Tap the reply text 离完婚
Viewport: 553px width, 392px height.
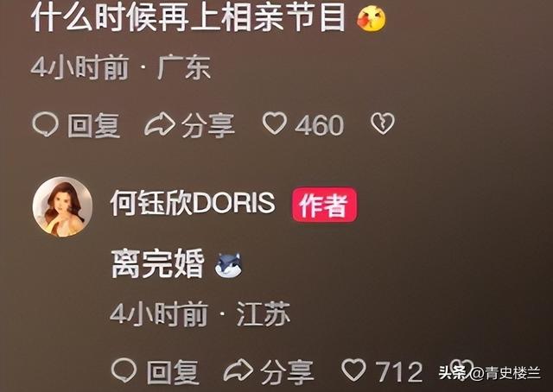pyautogui.click(x=157, y=263)
